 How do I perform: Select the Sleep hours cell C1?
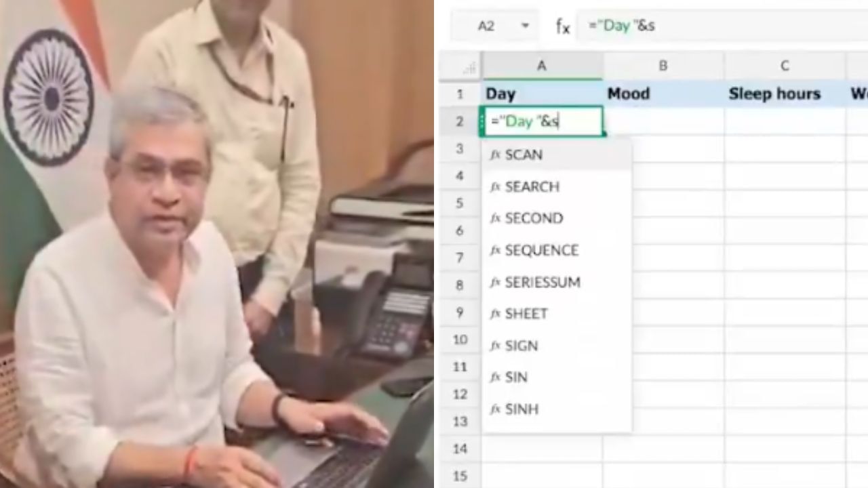click(785, 94)
